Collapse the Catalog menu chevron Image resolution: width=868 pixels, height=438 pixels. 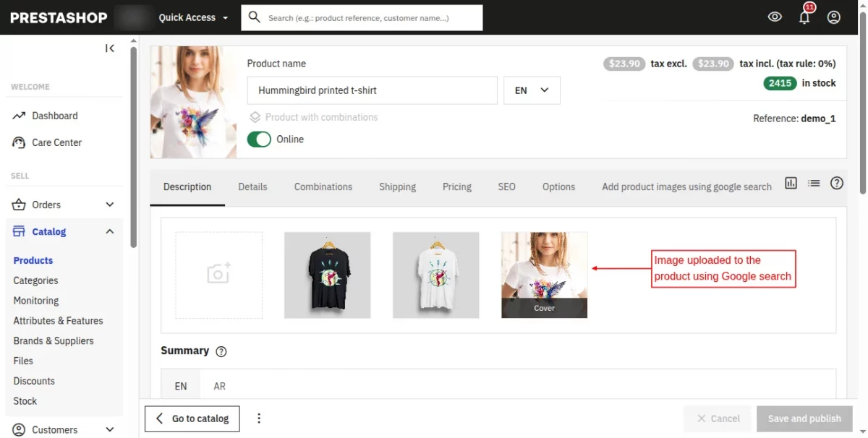pyautogui.click(x=110, y=231)
